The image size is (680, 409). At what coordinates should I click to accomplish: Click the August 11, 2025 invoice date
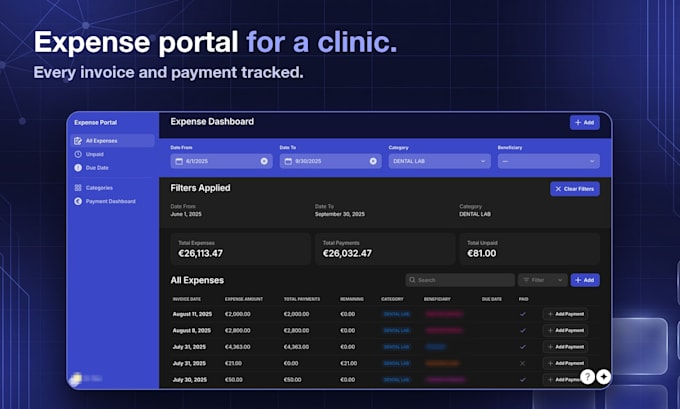pyautogui.click(x=192, y=314)
